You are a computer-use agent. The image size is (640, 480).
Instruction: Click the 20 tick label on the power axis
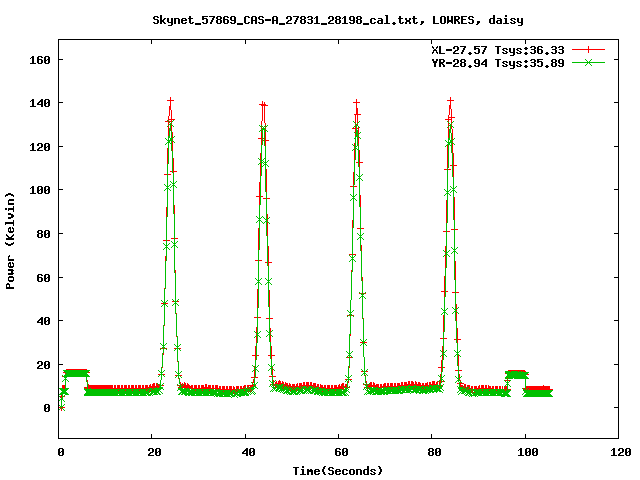click(x=43, y=365)
